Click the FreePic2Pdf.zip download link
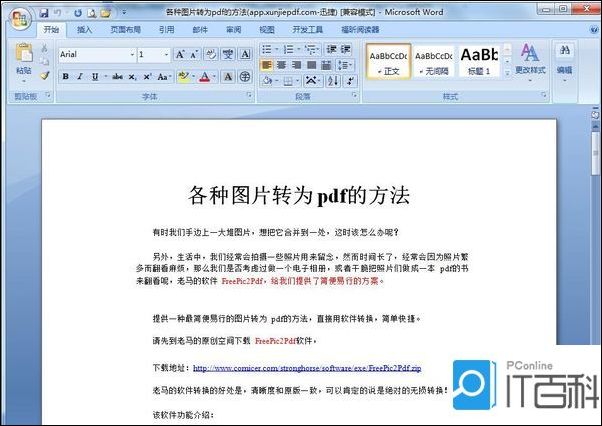 tap(307, 368)
